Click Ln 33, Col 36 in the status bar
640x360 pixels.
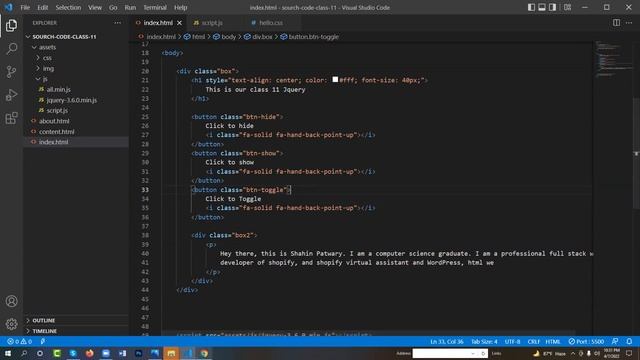click(447, 341)
